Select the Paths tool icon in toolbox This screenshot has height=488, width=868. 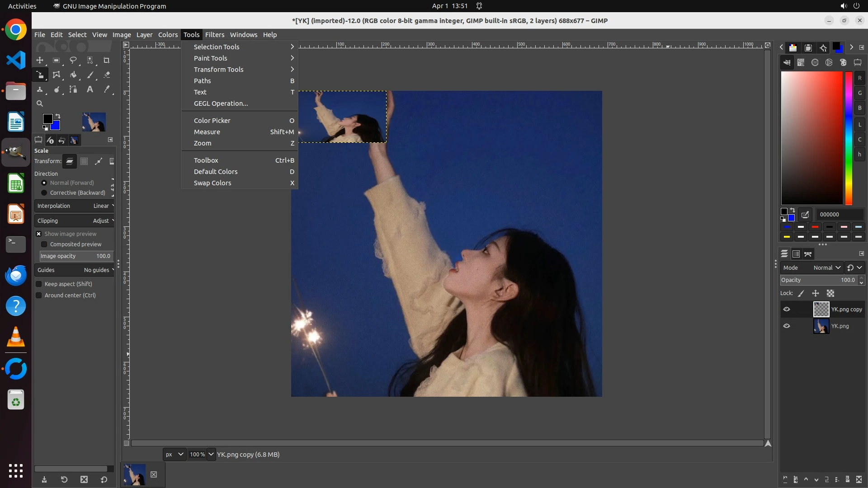(73, 89)
